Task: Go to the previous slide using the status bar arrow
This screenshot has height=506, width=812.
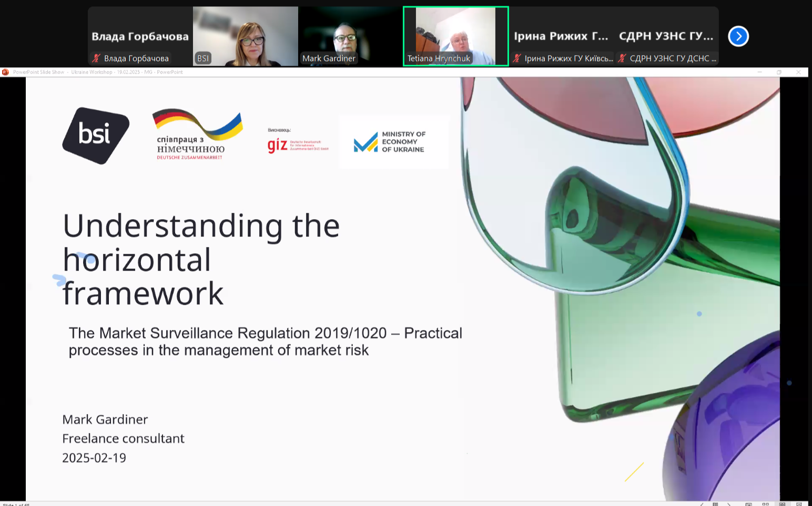Action: 702,504
